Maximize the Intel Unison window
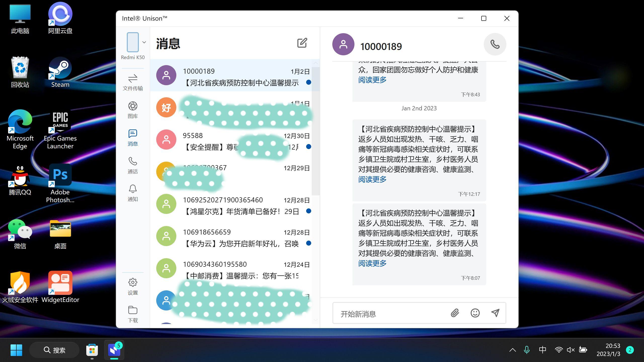Viewport: 644px width, 362px height. coord(484,19)
